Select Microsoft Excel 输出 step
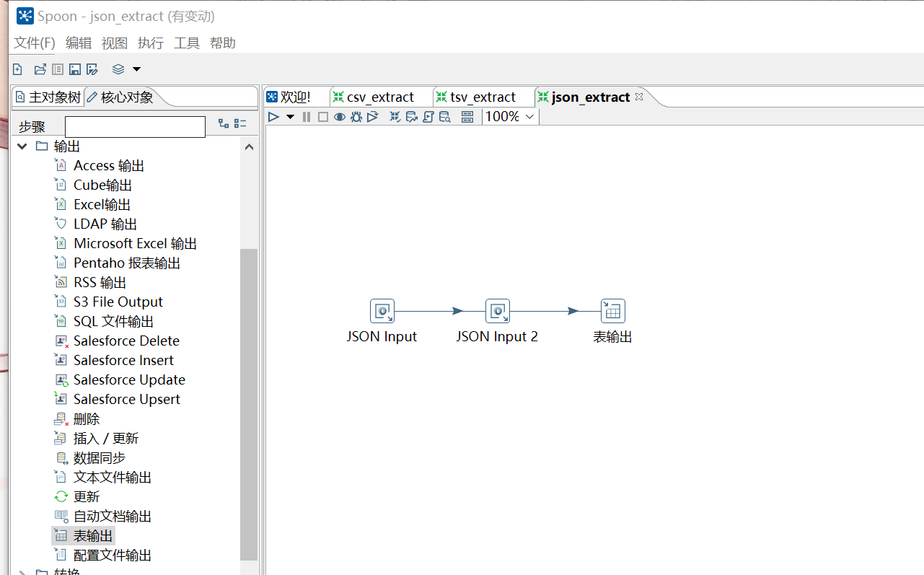The image size is (924, 575). 126,244
